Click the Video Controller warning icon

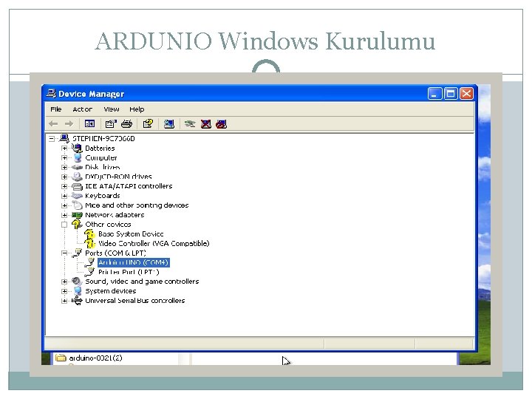click(x=89, y=243)
